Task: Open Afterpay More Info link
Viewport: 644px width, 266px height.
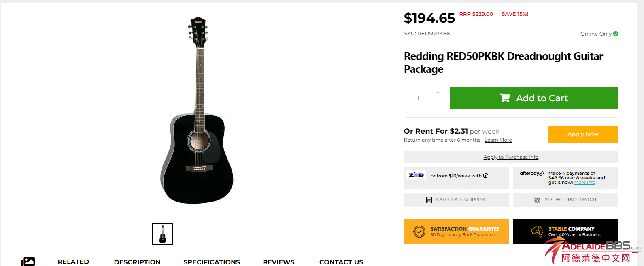Action: (584, 183)
